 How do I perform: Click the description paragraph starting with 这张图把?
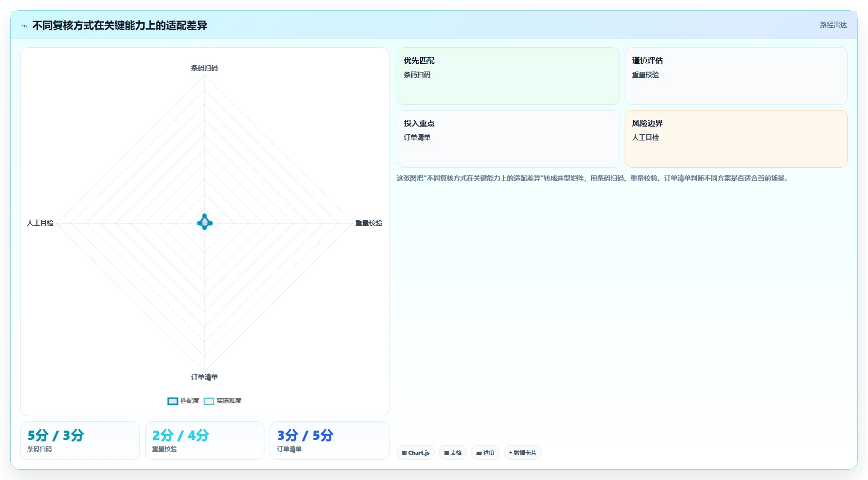tap(593, 178)
